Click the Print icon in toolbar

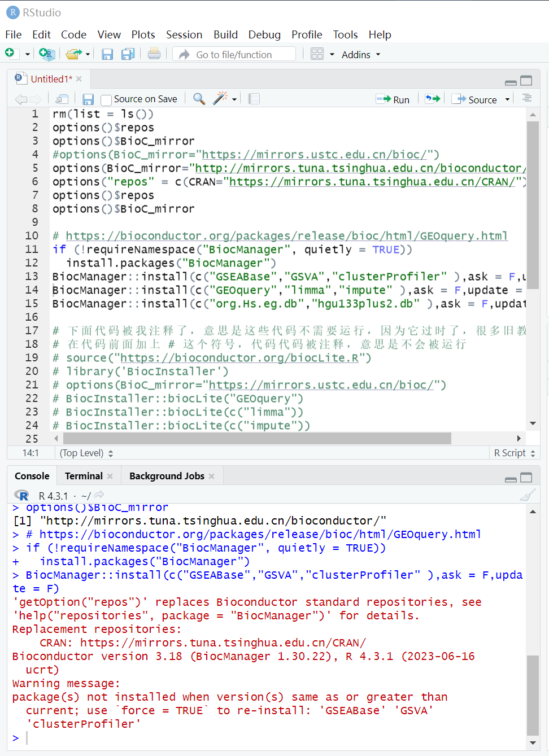tap(154, 54)
